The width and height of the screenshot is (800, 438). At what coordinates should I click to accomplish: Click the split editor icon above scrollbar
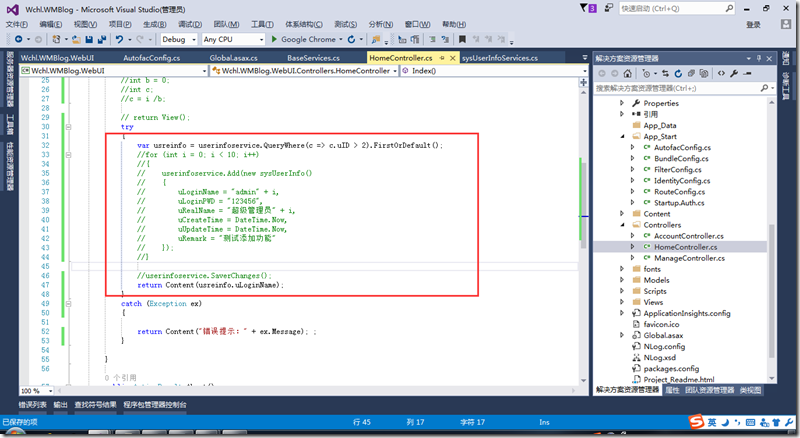pyautogui.click(x=583, y=82)
